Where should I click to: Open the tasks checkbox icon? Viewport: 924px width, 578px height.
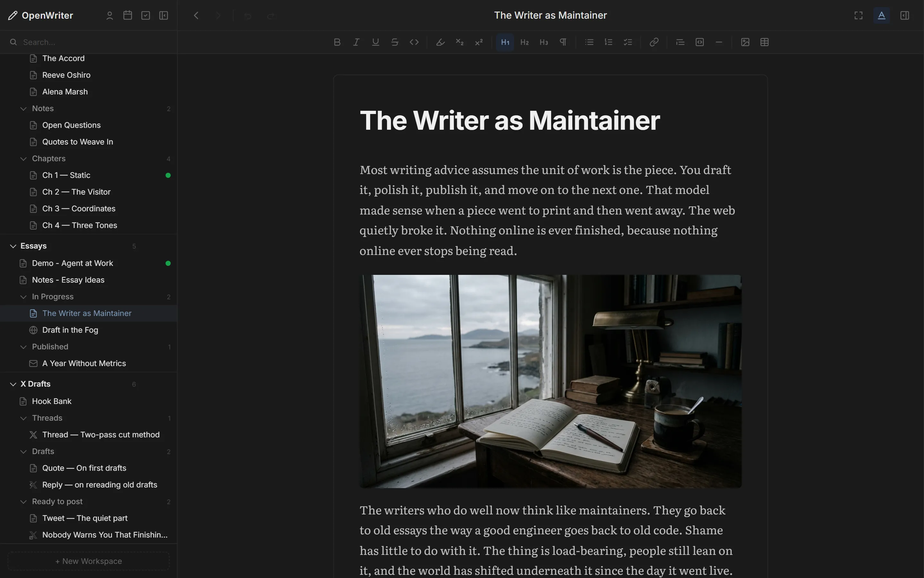pos(145,15)
